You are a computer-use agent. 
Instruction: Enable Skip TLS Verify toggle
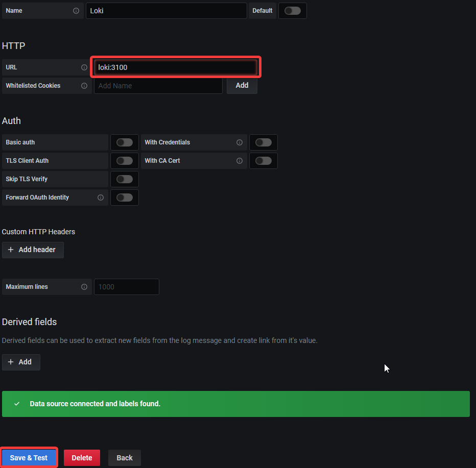click(x=124, y=179)
